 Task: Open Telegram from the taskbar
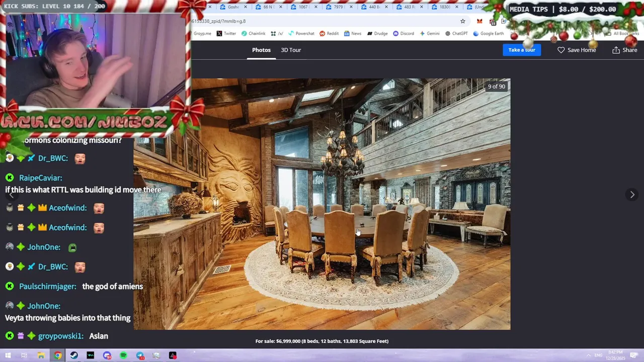click(x=140, y=355)
